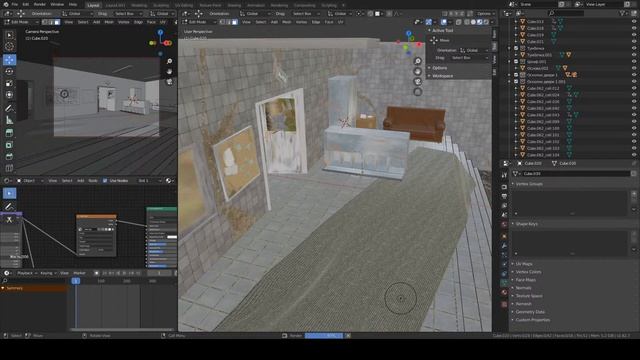Open the Tool settings properties tab
This screenshot has width=640, height=360.
coord(504,175)
